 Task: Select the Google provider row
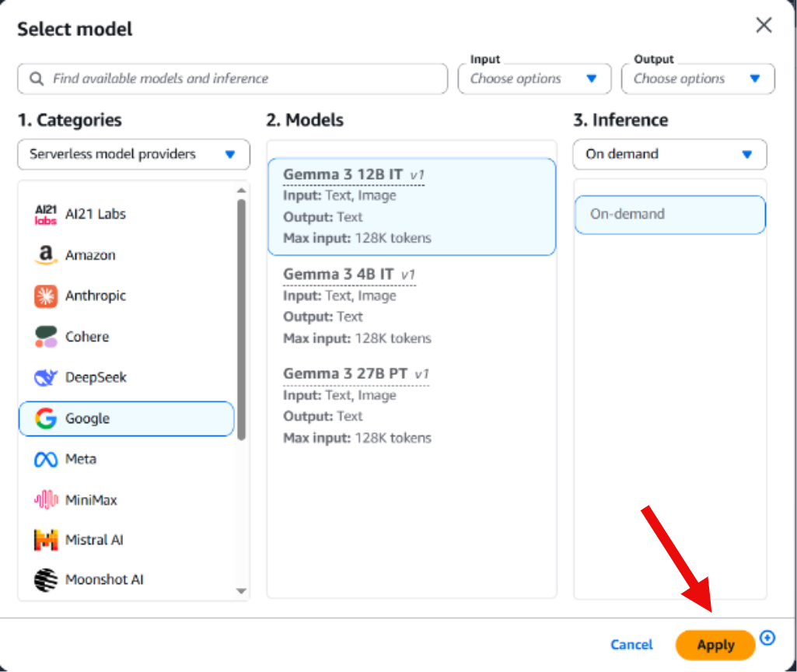click(126, 418)
